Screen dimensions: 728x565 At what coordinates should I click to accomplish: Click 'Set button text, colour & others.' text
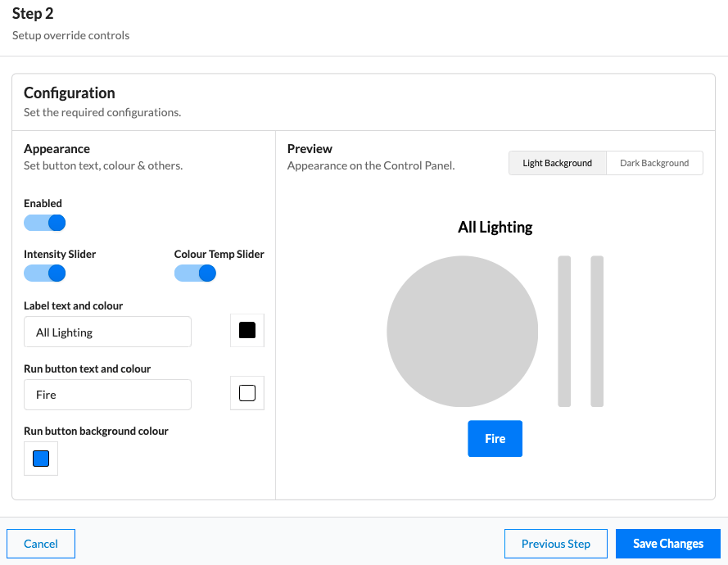tap(103, 165)
